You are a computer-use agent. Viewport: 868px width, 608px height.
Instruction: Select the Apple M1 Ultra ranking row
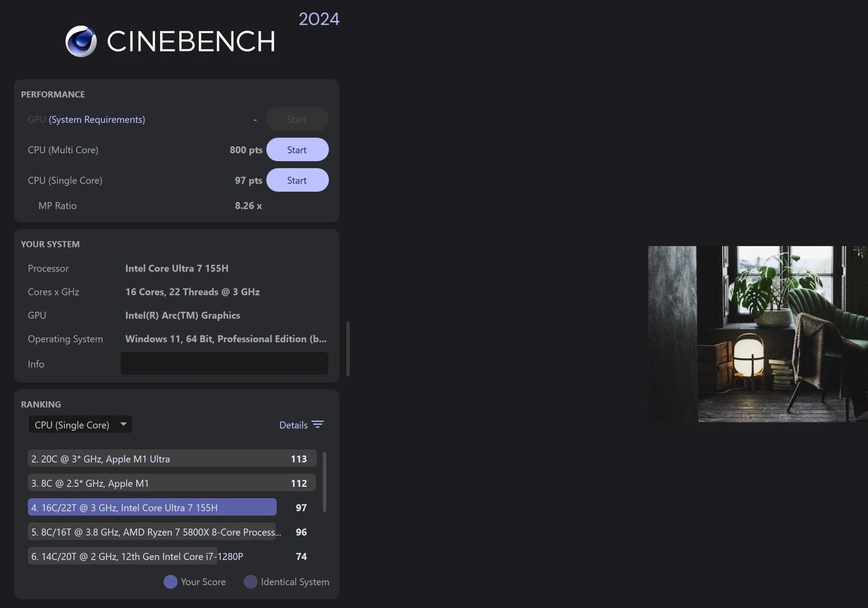coord(172,458)
